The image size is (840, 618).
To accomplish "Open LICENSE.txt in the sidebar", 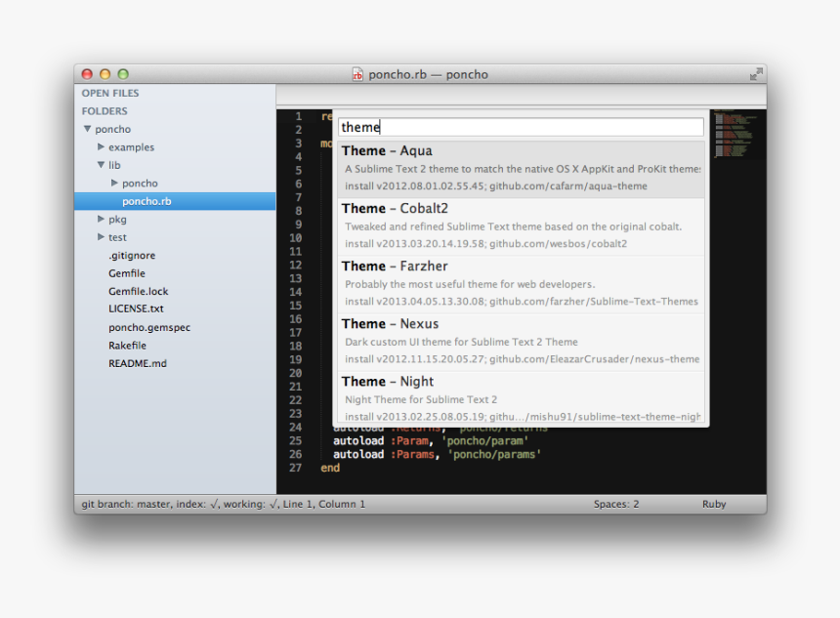I will (x=136, y=309).
